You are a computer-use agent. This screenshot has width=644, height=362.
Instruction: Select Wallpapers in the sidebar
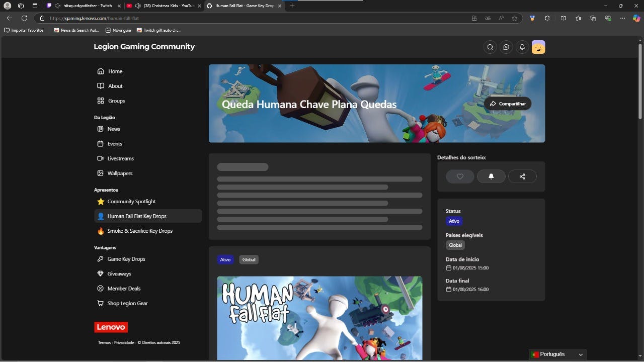(x=120, y=173)
